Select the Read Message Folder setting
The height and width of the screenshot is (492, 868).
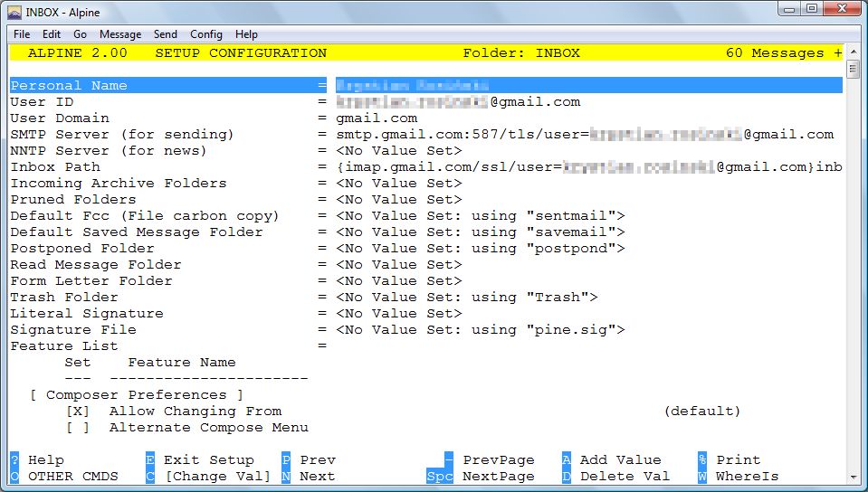(96, 264)
